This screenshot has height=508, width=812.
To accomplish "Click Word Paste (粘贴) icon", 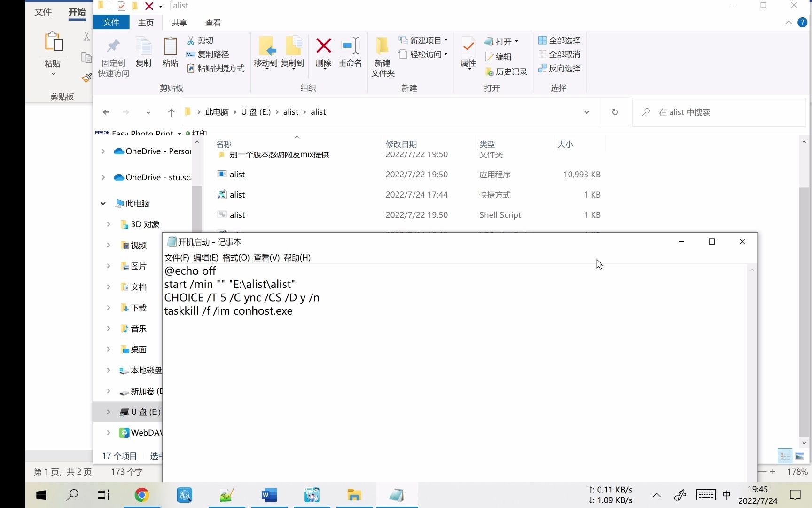I will pos(53,42).
